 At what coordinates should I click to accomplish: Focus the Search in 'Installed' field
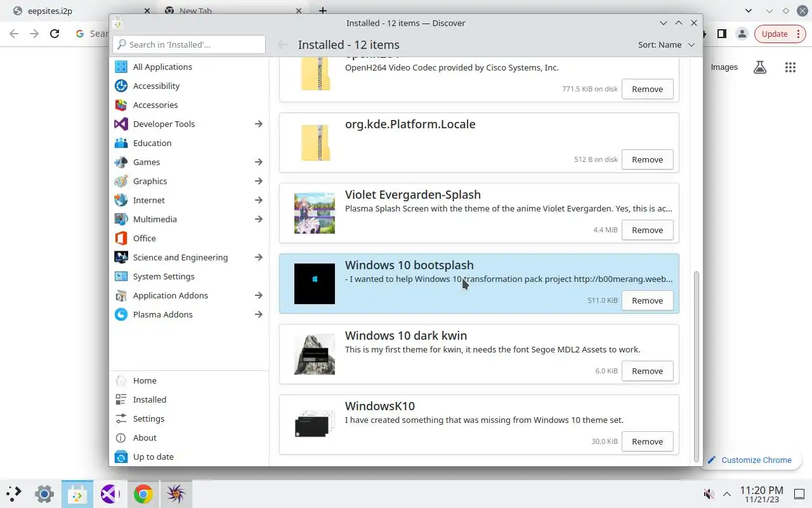[x=189, y=44]
